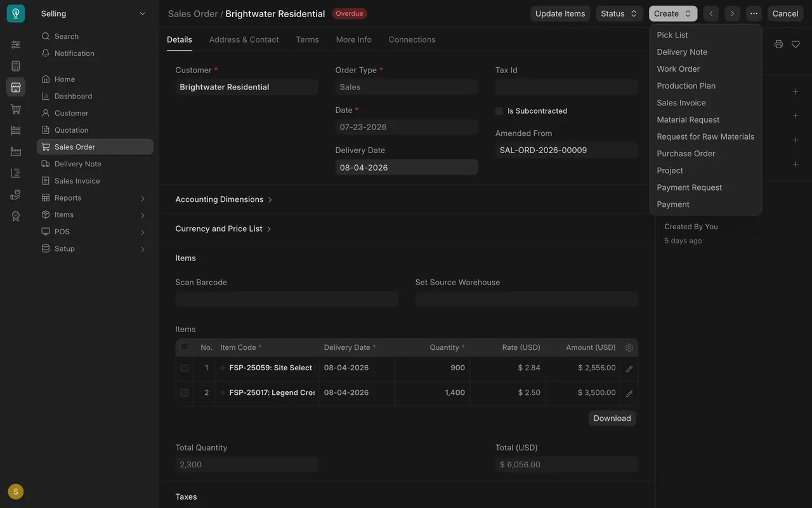Switch to Address & Contact tab
The width and height of the screenshot is (812, 508).
(244, 39)
